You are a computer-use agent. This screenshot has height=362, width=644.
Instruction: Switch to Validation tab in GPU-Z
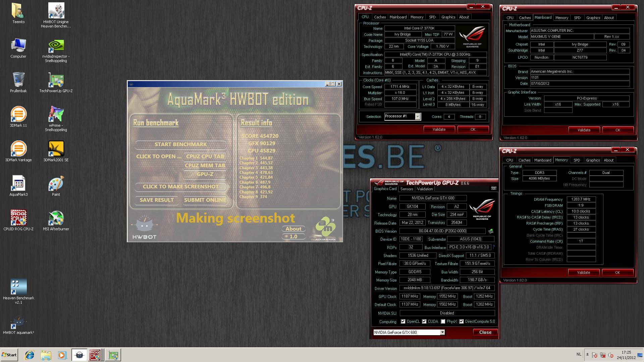pyautogui.click(x=425, y=189)
